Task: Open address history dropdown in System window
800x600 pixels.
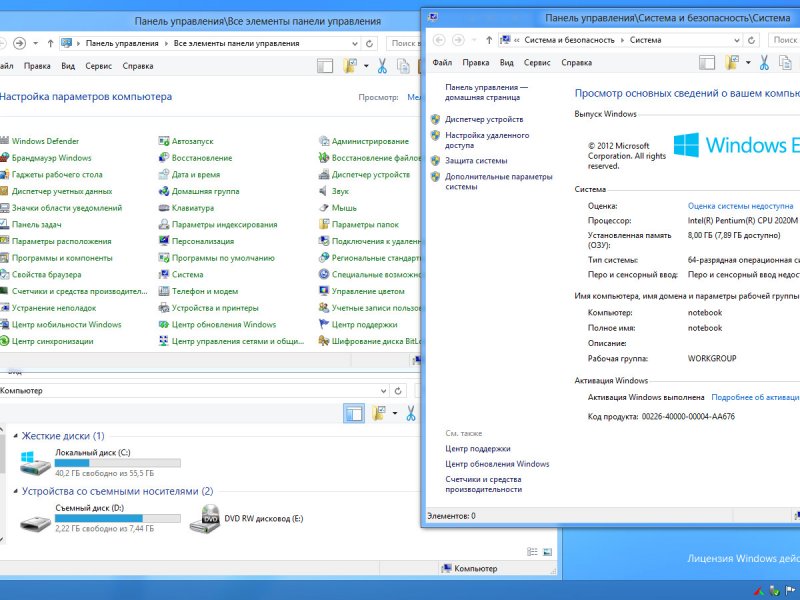Action: pos(736,40)
